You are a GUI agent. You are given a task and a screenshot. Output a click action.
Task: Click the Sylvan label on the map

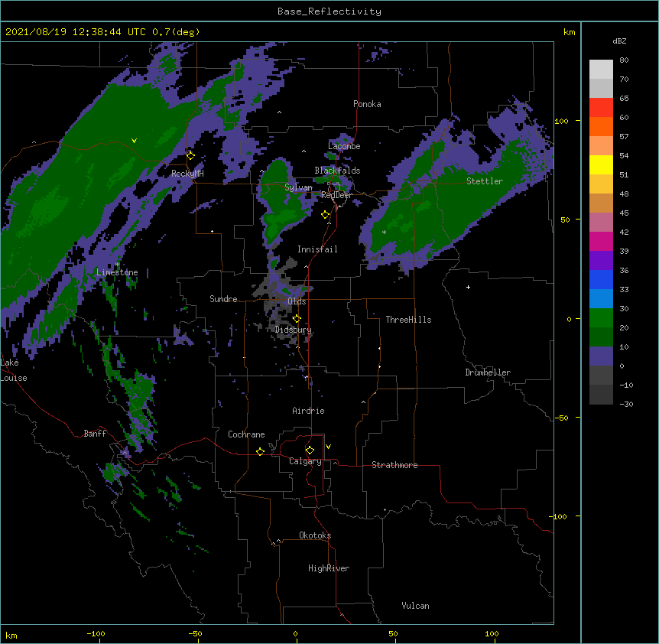[x=298, y=187]
